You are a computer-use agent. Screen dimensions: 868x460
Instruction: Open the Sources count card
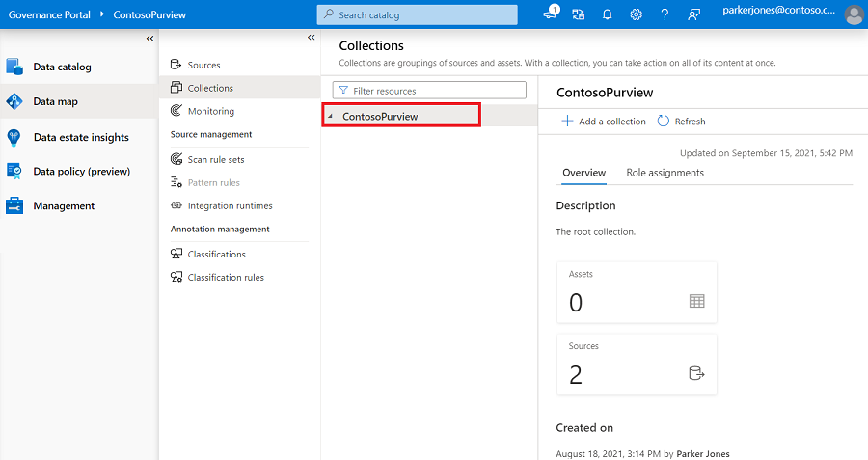[x=637, y=364]
